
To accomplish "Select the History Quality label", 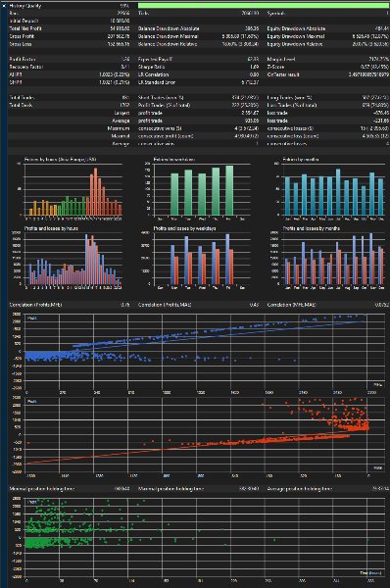I will pyautogui.click(x=24, y=6).
